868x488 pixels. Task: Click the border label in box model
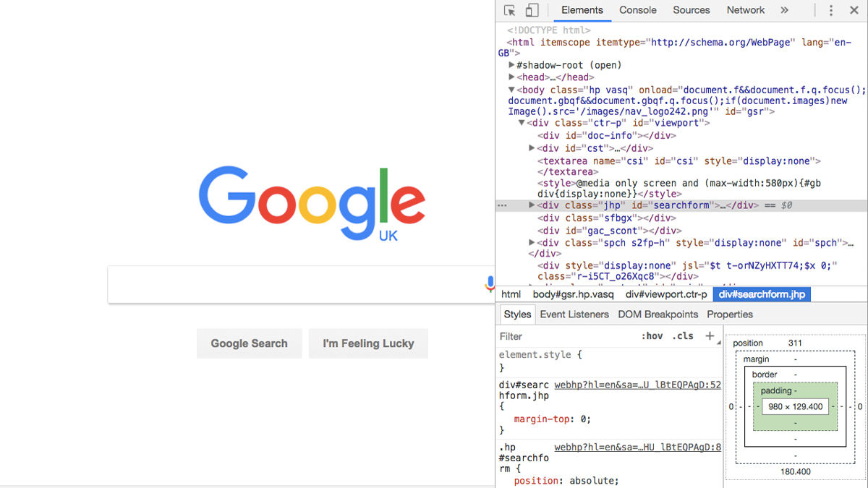click(x=764, y=374)
